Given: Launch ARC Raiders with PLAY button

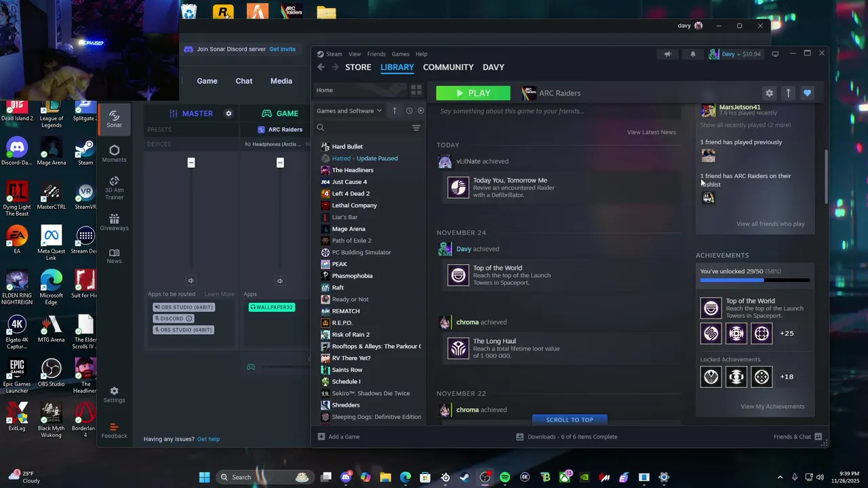Looking at the screenshot, I should 473,93.
